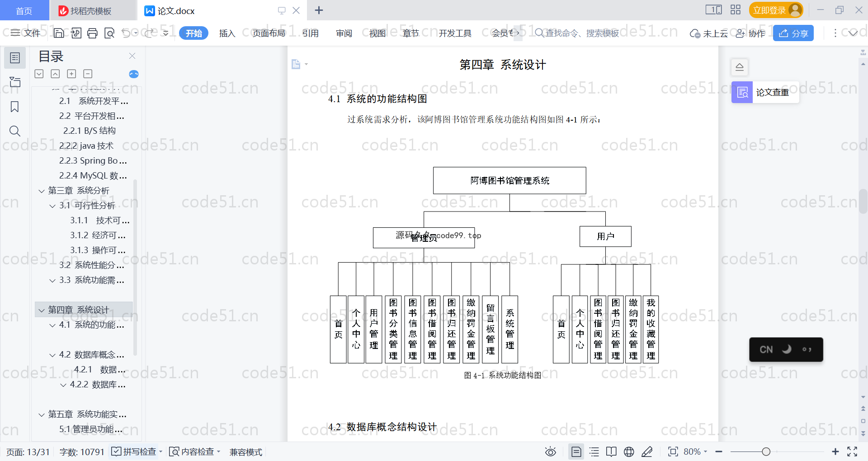Switch to outline view icon in status bar

[x=594, y=452]
